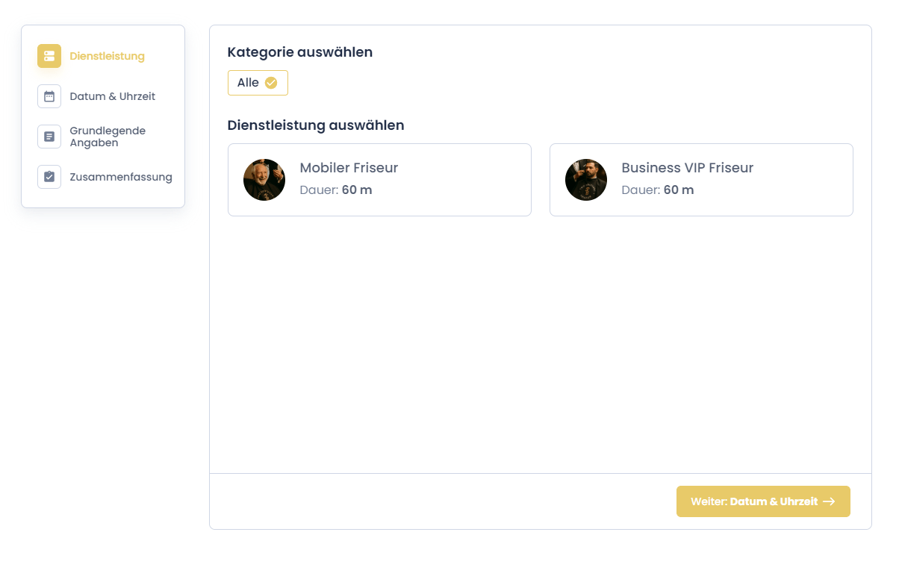Expand the Business VIP Friseur service details
The image size is (899, 588).
[701, 179]
